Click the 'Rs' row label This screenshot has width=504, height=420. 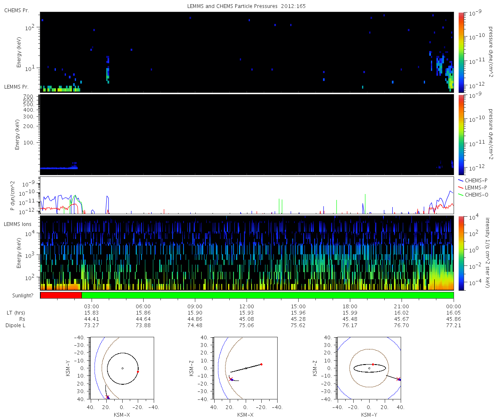(22, 319)
